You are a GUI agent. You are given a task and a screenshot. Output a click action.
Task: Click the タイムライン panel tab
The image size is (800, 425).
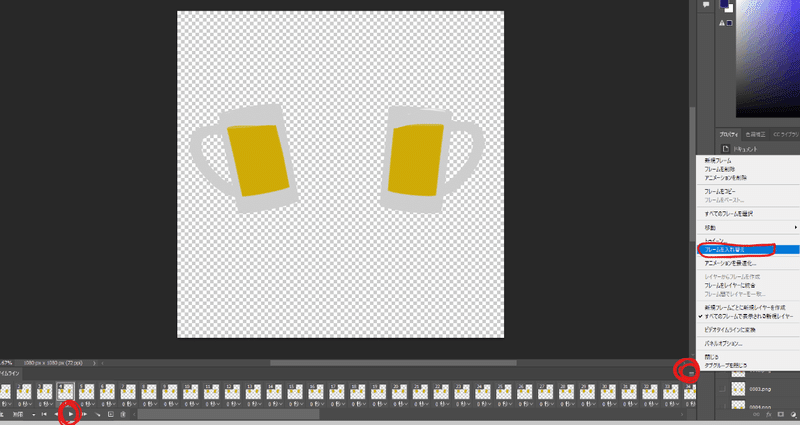click(10, 373)
